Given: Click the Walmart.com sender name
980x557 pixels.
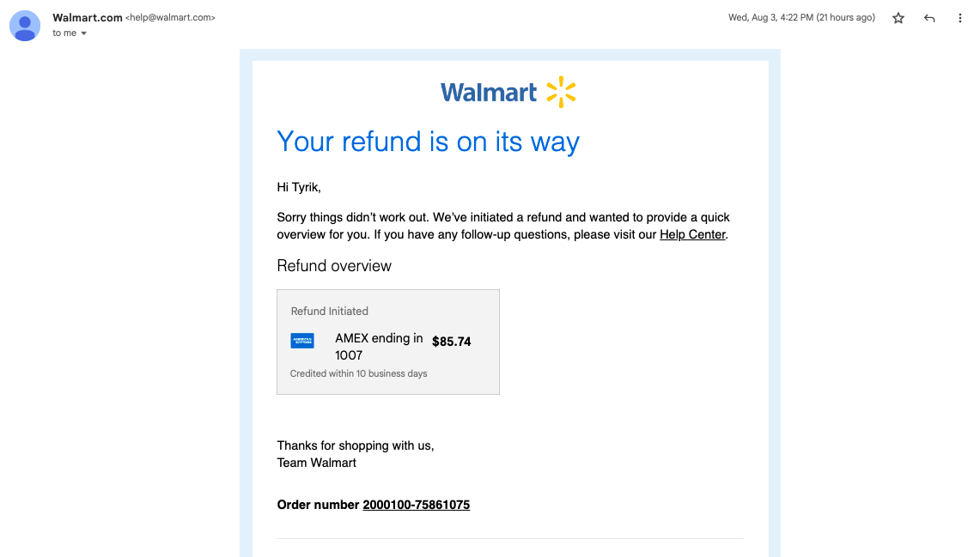Looking at the screenshot, I should click(x=88, y=17).
